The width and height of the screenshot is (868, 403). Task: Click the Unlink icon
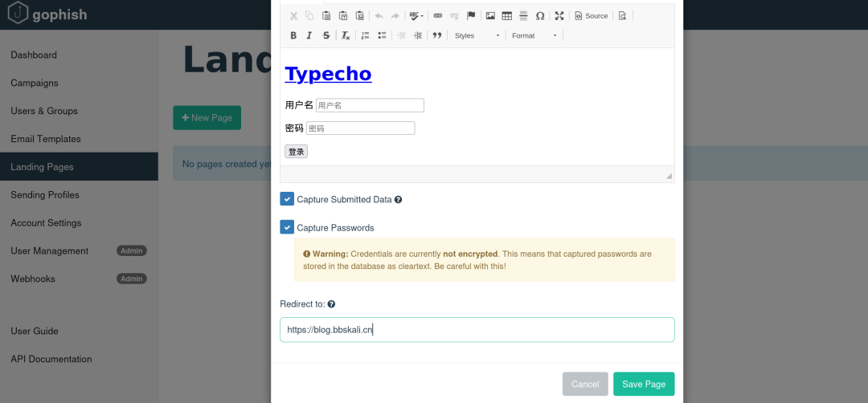(454, 16)
